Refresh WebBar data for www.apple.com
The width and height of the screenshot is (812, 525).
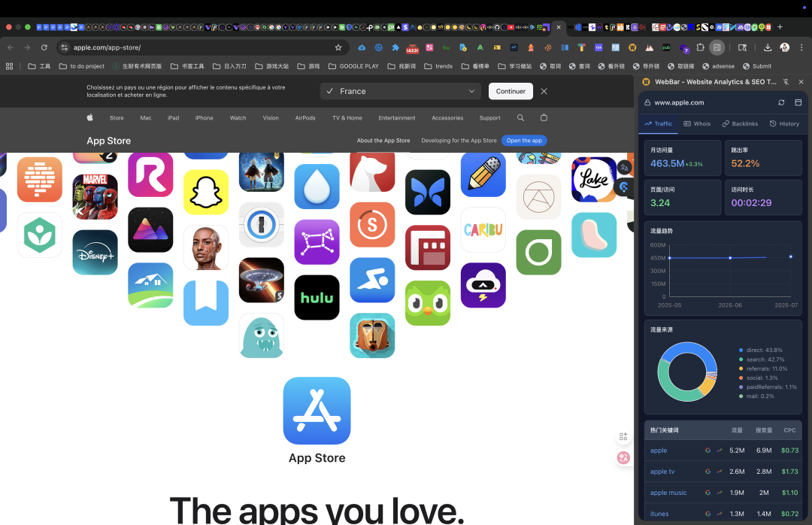[x=781, y=102]
